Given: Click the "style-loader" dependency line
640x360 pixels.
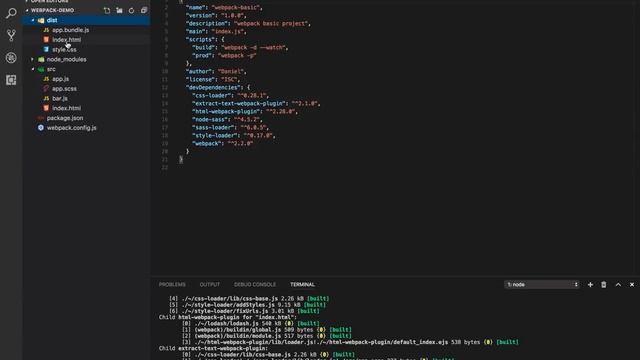Looking at the screenshot, I should coord(234,136).
